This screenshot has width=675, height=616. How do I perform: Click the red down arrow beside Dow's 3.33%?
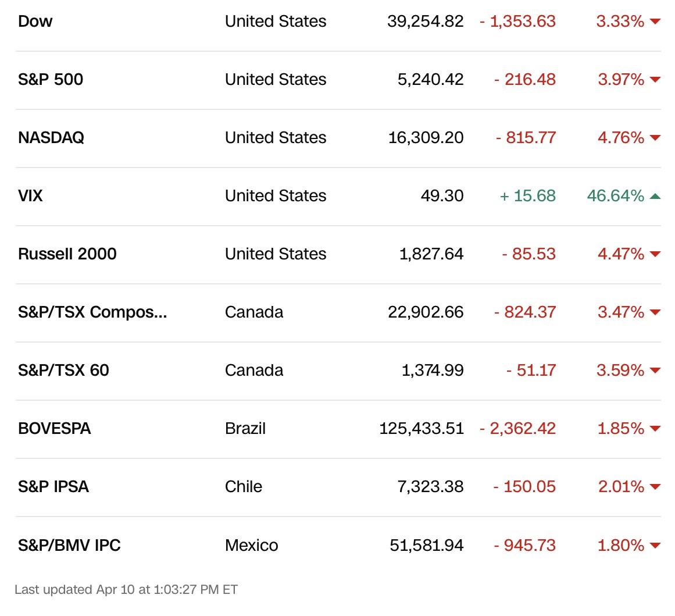(655, 22)
